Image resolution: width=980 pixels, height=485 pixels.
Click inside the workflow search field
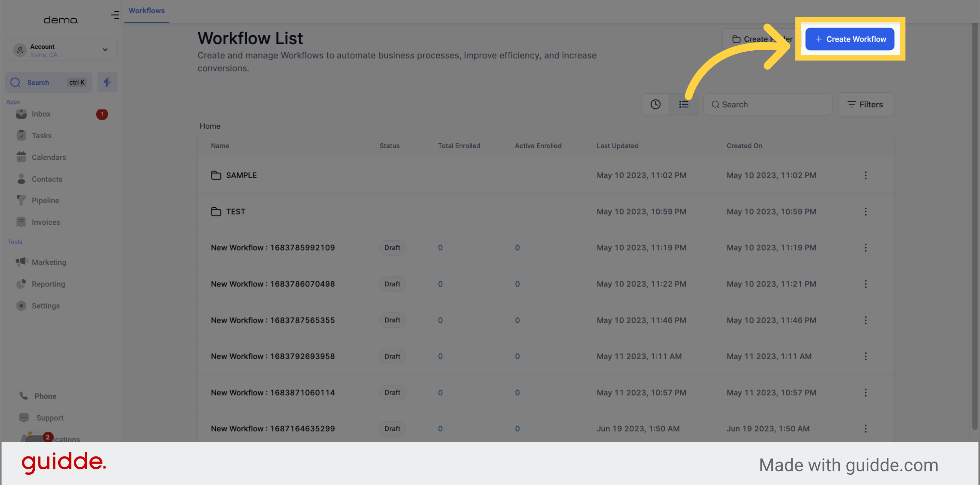point(768,104)
